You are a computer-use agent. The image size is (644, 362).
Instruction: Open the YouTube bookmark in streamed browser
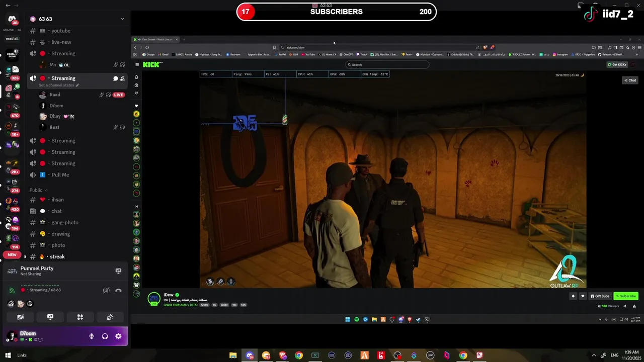(x=308, y=54)
